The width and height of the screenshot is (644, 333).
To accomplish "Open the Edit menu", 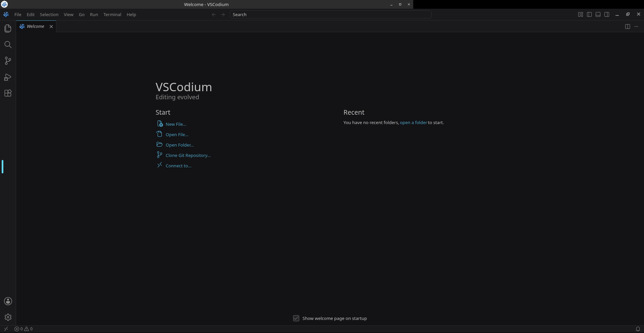I will 31,14.
